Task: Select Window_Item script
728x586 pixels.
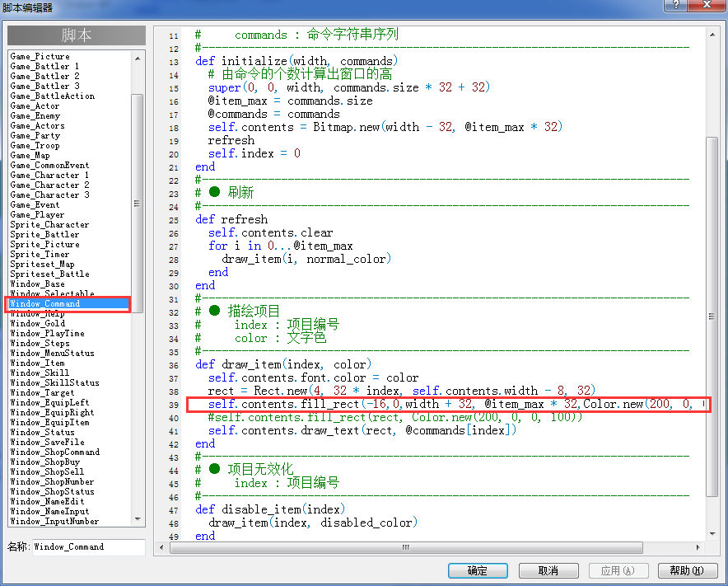Action: pos(38,363)
